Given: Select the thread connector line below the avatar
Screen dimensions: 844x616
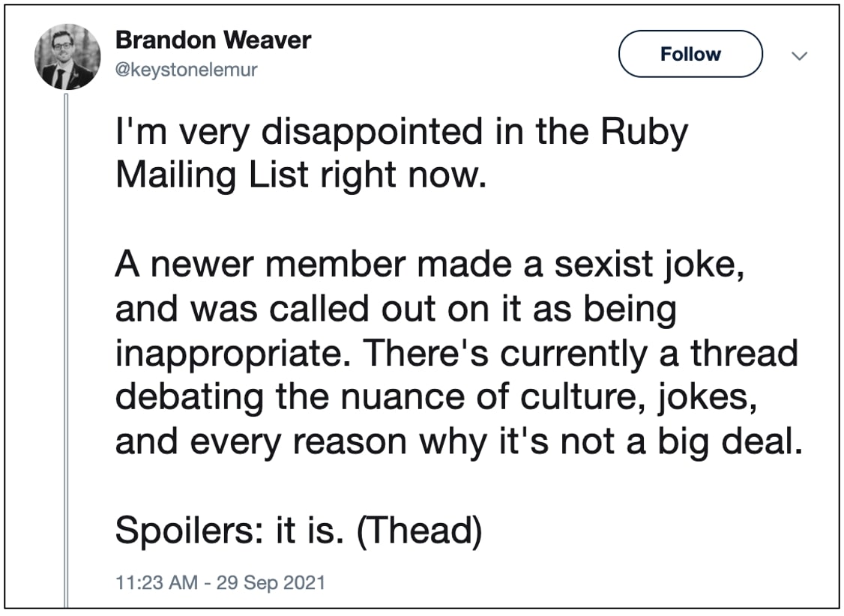Looking at the screenshot, I should pos(66,350).
